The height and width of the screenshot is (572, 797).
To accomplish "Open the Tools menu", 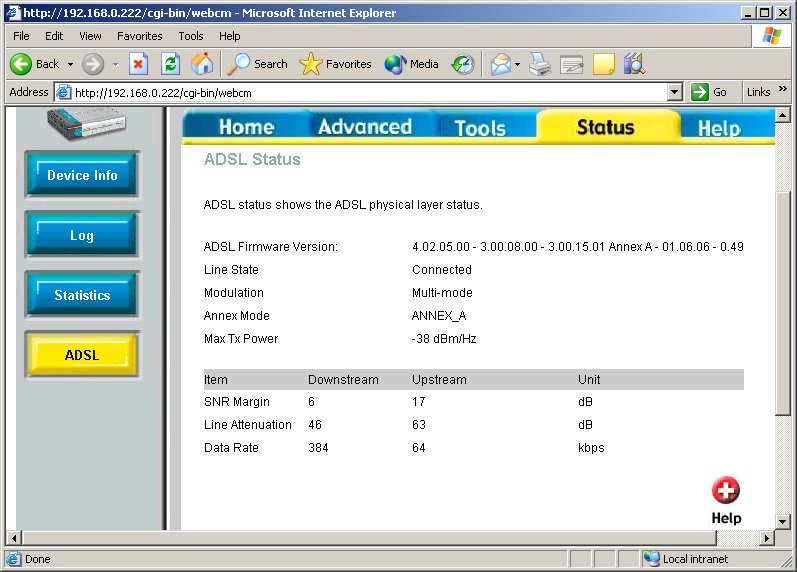I will pyautogui.click(x=190, y=36).
